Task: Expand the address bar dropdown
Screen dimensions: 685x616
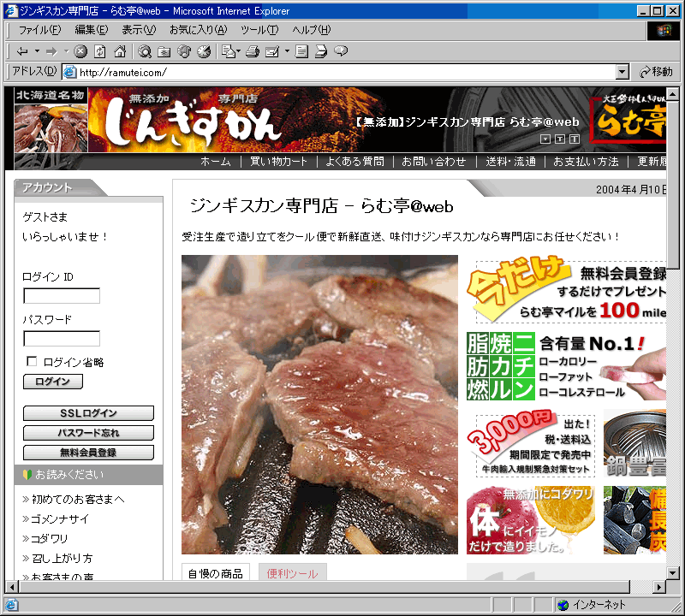Action: [622, 72]
